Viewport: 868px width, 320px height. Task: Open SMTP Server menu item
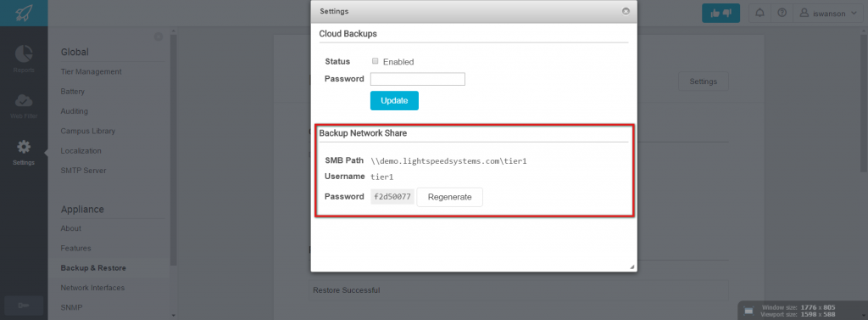click(x=83, y=171)
